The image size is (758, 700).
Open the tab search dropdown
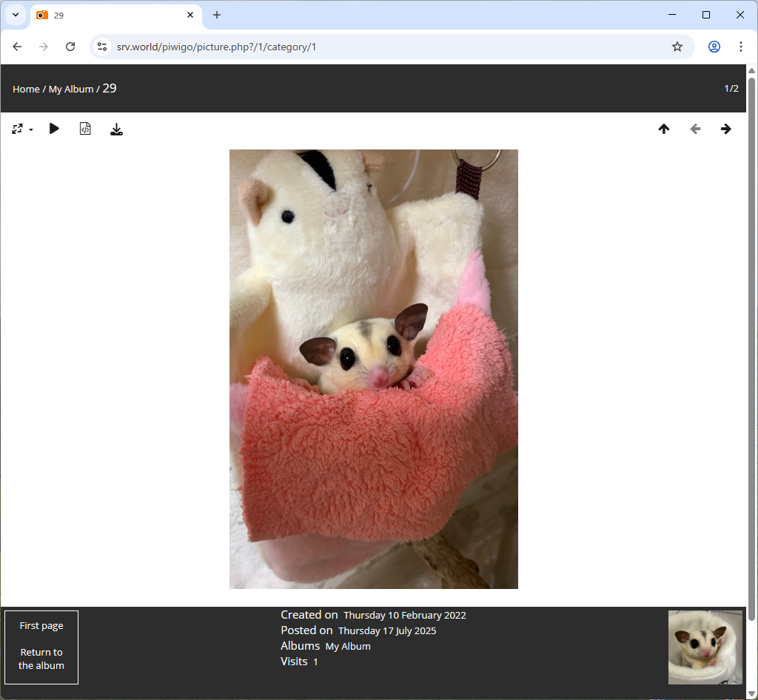16,15
